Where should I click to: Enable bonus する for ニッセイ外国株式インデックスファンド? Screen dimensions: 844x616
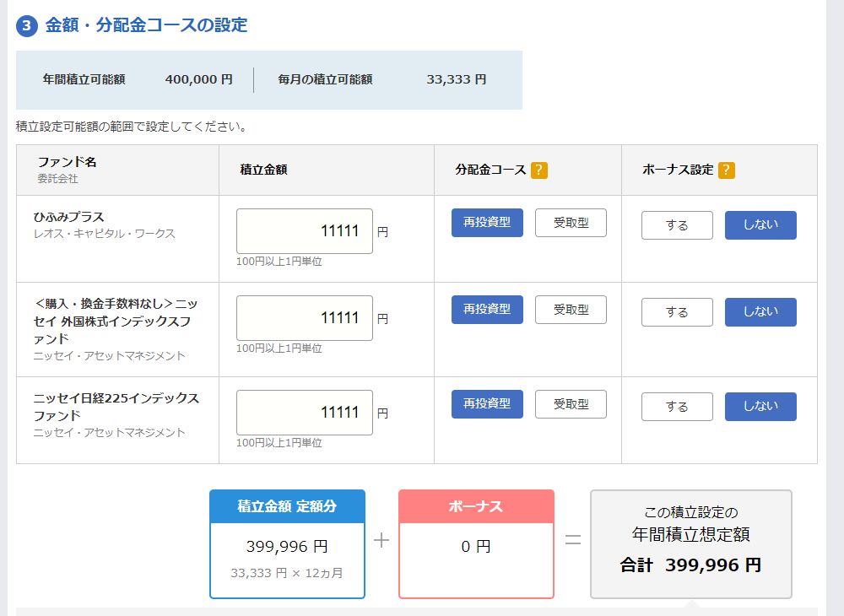pyautogui.click(x=677, y=312)
